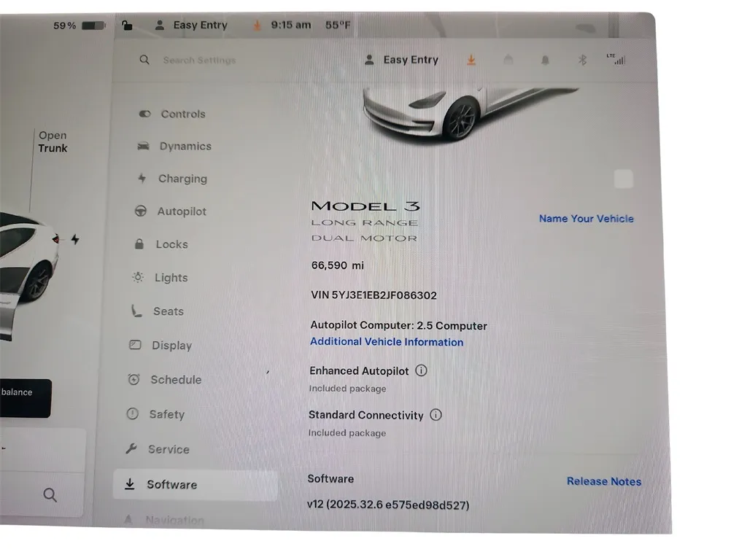Tap the lock icon in status bar

[x=127, y=25]
